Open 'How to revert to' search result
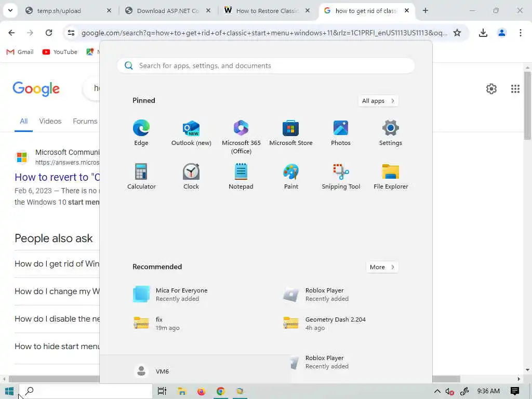 (x=57, y=177)
